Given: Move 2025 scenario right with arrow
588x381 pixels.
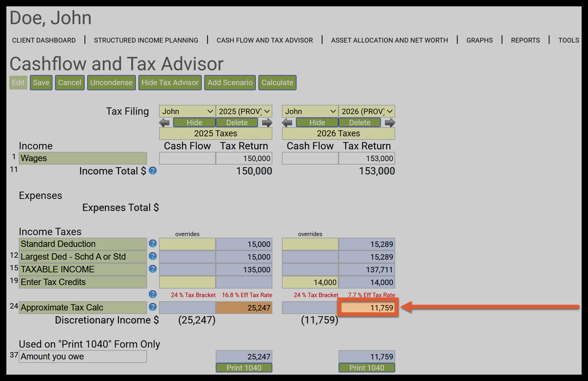Looking at the screenshot, I should coord(267,123).
